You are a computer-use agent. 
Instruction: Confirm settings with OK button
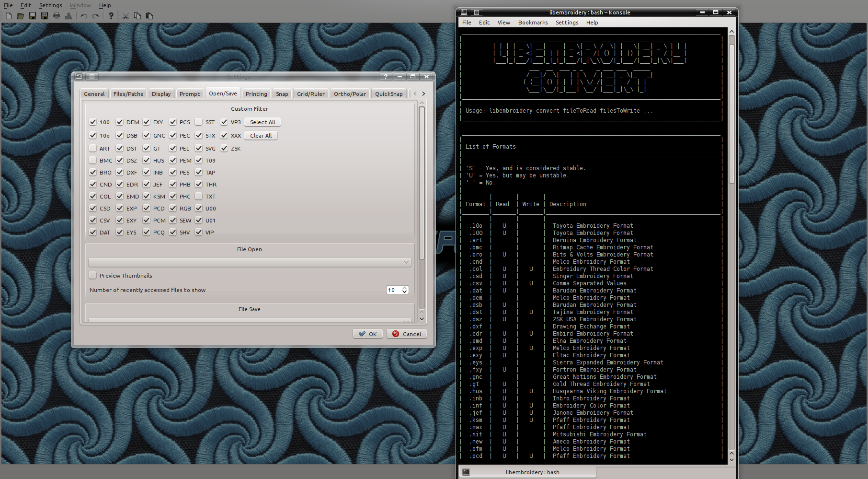[x=367, y=334]
